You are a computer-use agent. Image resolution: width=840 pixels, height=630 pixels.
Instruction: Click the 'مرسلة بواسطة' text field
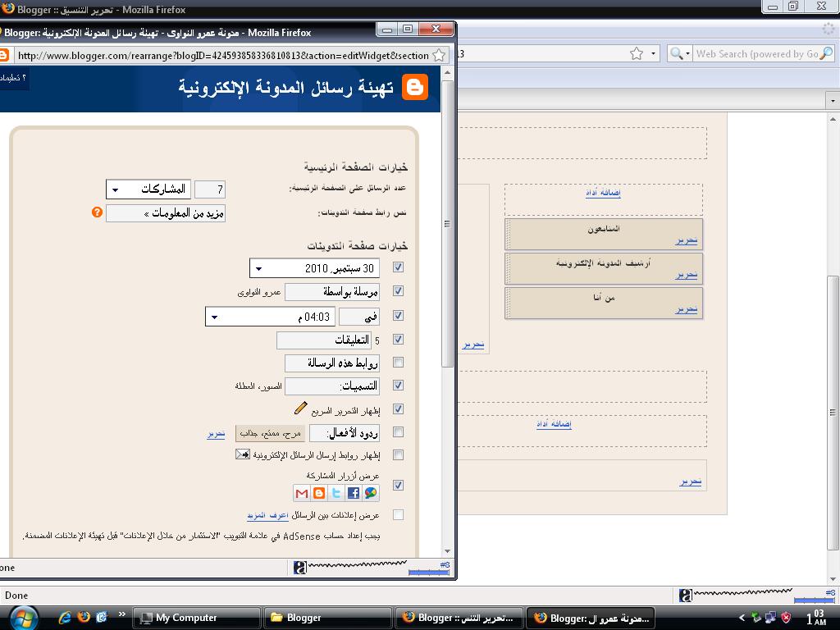[332, 292]
